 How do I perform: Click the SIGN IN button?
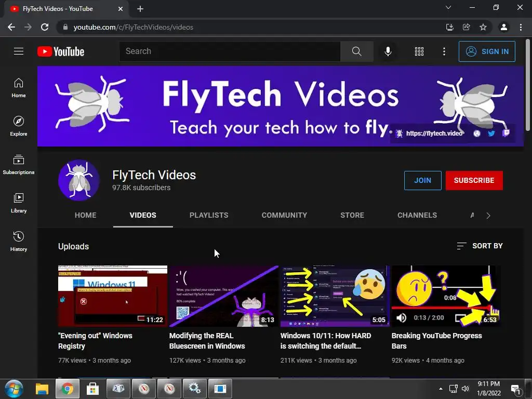487,51
